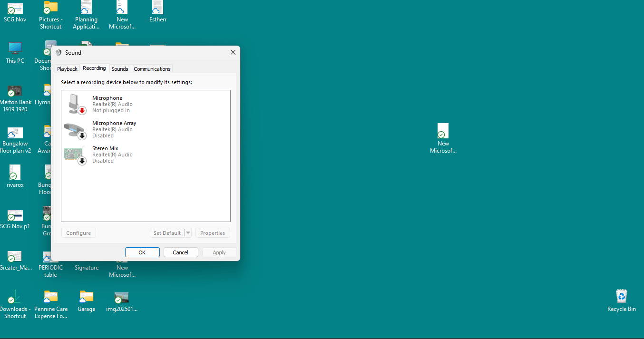
Task: Select the Bungalow floor plan v2 icon
Action: point(15,133)
